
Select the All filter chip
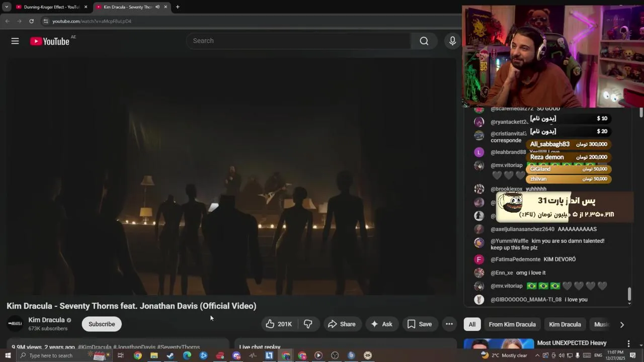[x=472, y=324]
